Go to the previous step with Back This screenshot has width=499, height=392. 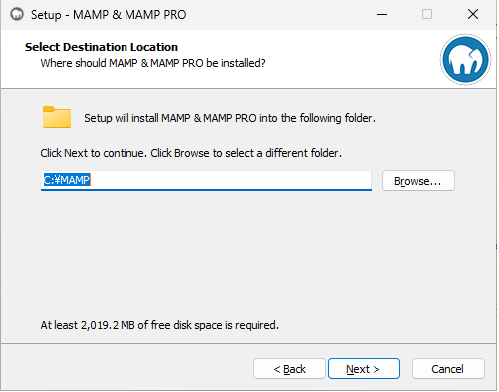tap(289, 369)
